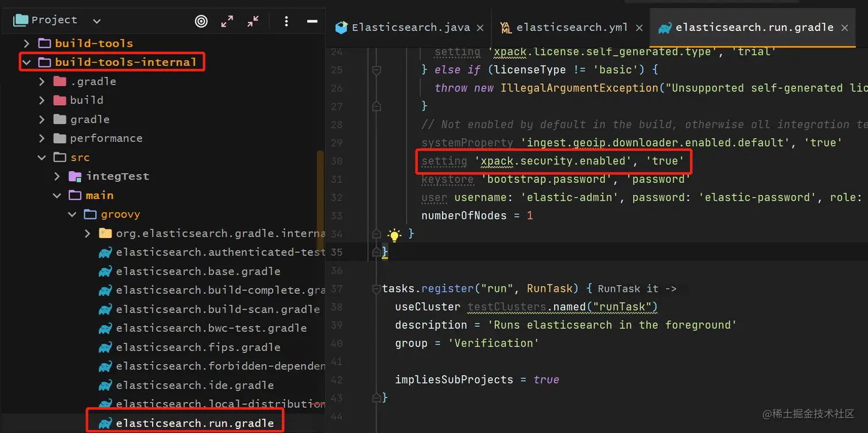Expand all nodes in Project tree

click(x=227, y=21)
